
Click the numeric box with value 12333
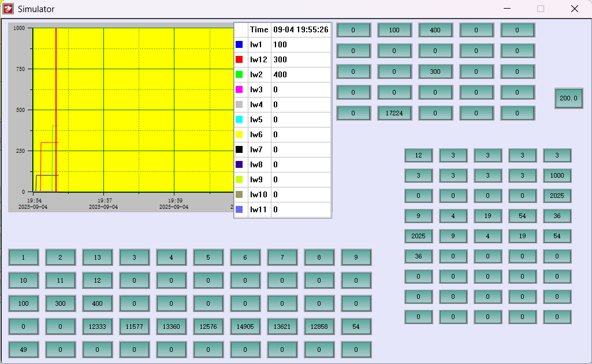click(97, 327)
